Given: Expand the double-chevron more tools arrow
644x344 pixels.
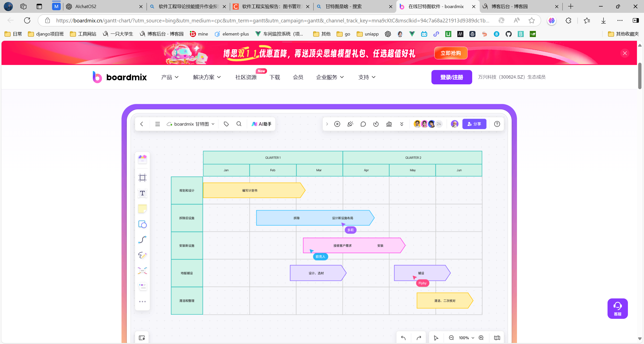Looking at the screenshot, I should tap(402, 124).
